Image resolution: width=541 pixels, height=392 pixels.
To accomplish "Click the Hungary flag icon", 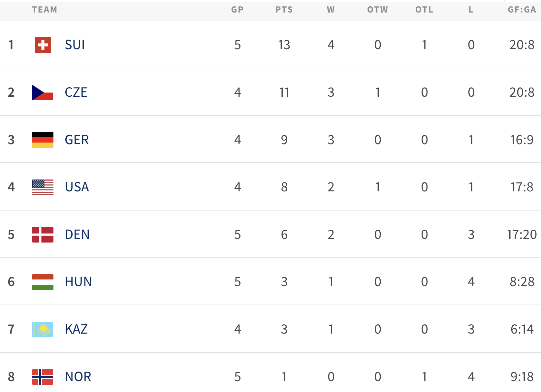I will coord(43,282).
